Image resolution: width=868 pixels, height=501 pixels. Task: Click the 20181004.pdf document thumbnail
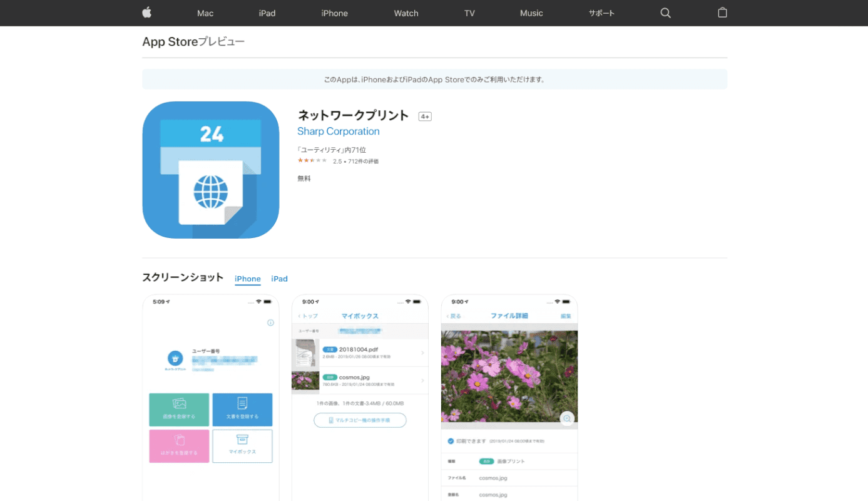306,353
